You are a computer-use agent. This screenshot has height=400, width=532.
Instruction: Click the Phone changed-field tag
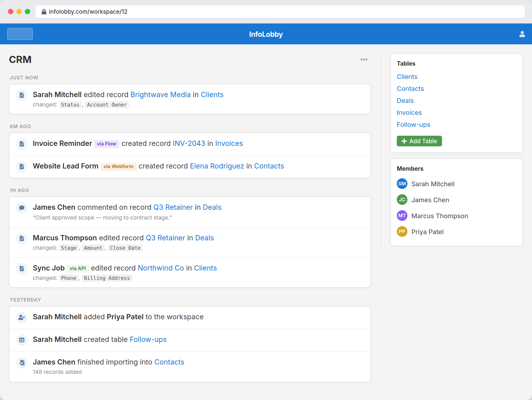[68, 278]
